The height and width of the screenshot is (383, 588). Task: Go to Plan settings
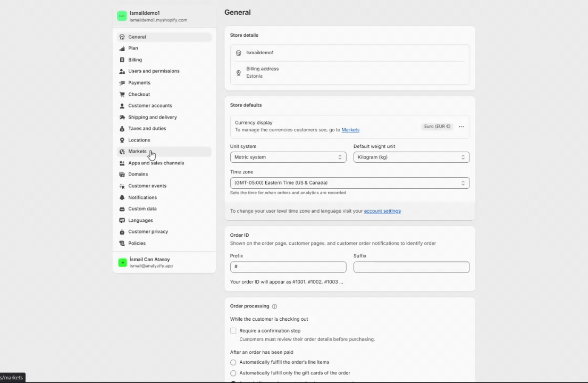pyautogui.click(x=164, y=48)
